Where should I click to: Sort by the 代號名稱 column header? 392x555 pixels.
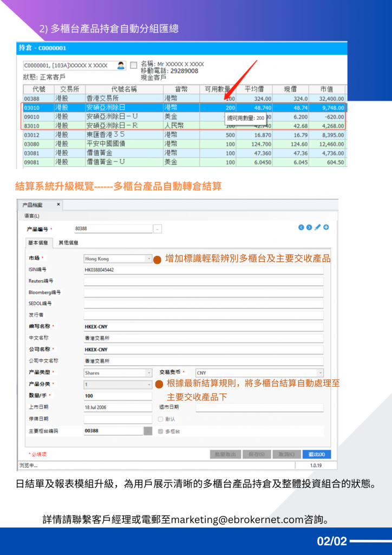click(124, 89)
